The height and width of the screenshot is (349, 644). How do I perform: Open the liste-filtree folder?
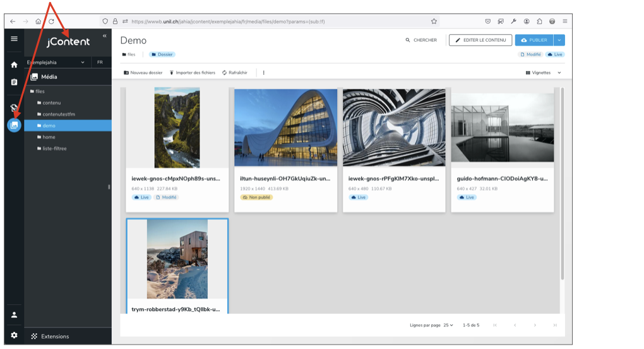coord(54,149)
